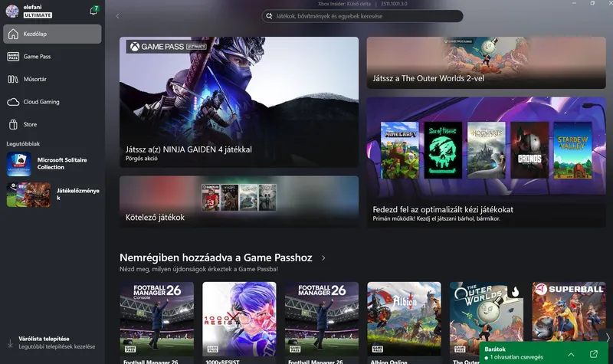Click the Kezdőlap home icon
613x364 pixels.
[13, 34]
